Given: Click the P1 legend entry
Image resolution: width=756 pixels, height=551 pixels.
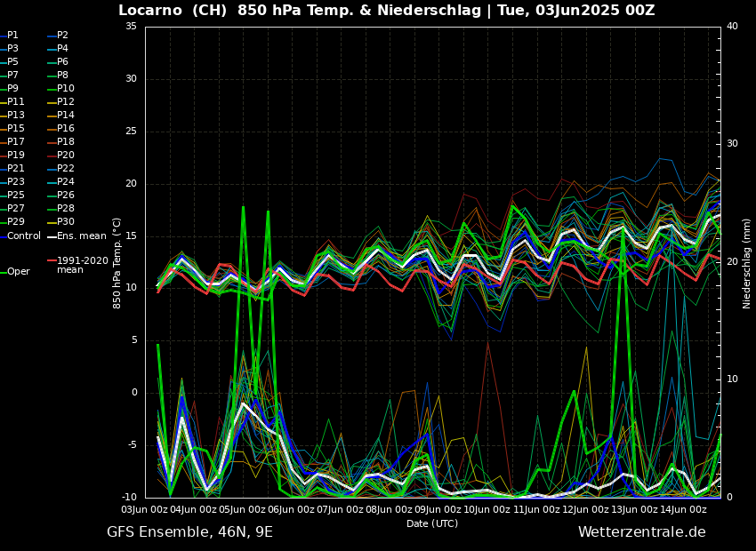Looking at the screenshot, I should (10, 36).
